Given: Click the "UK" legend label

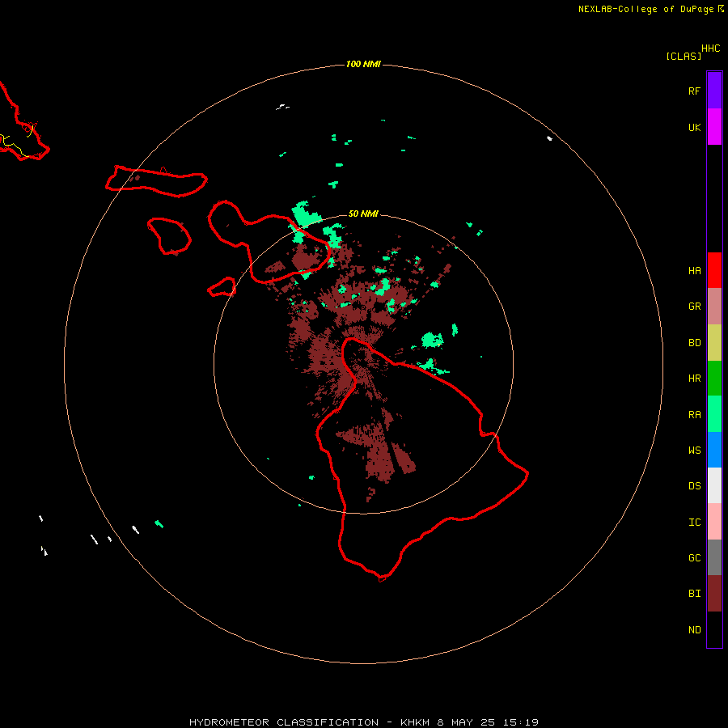Looking at the screenshot, I should coord(694,127).
